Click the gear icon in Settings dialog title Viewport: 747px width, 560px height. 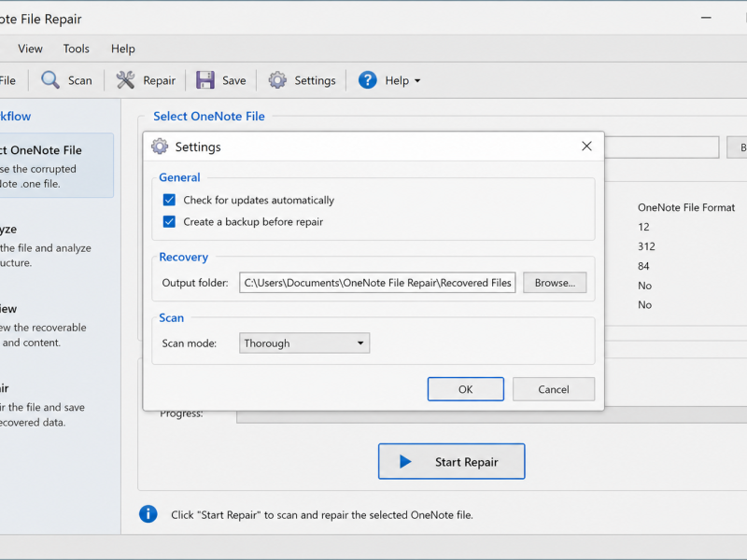[160, 147]
